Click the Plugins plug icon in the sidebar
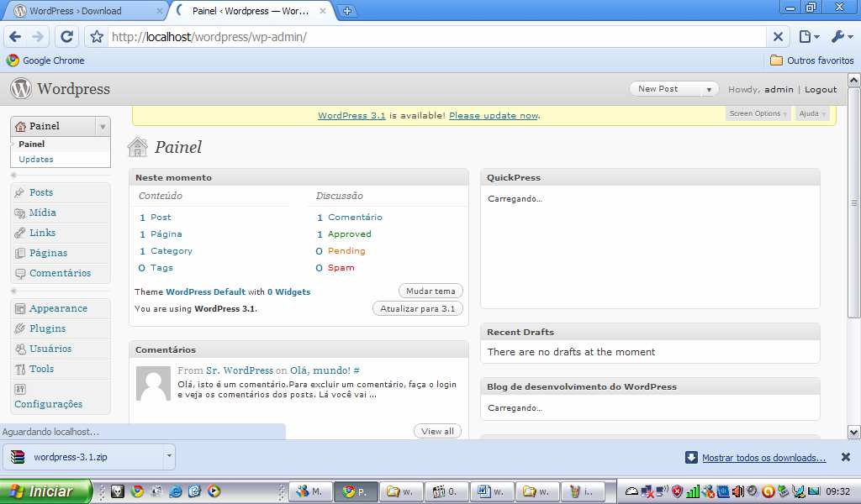Image resolution: width=861 pixels, height=504 pixels. coord(20,328)
